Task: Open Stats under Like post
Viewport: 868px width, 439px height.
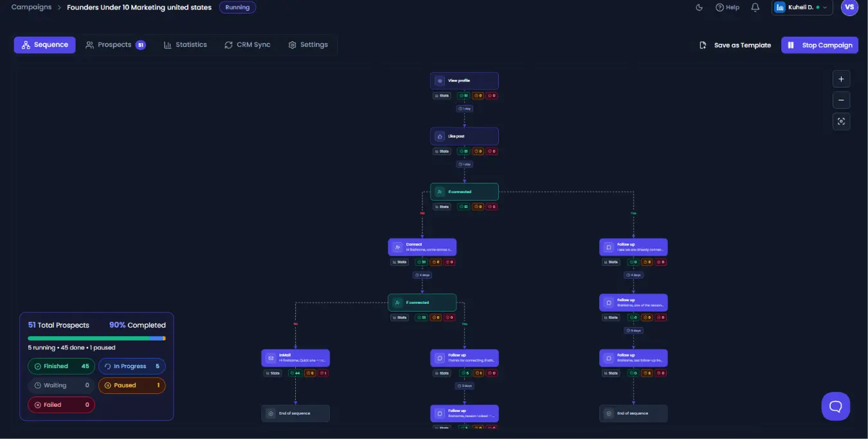Action: coord(442,151)
